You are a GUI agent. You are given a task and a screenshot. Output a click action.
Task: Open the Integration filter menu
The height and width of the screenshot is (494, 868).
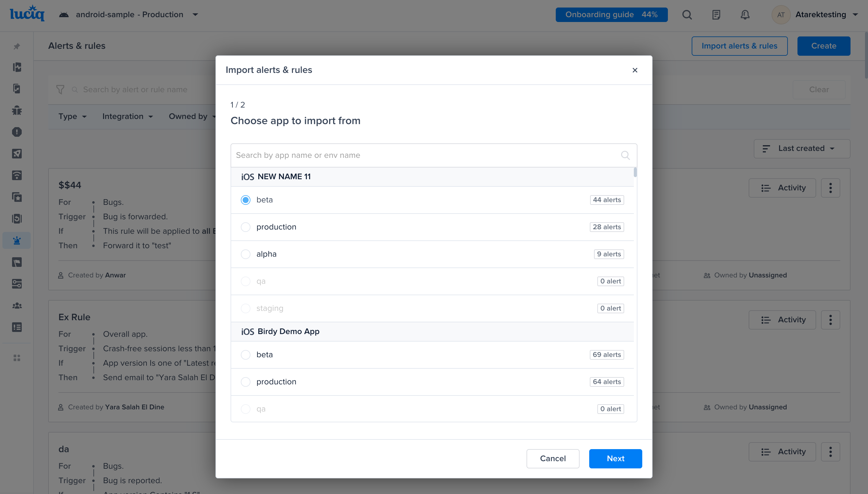point(127,116)
